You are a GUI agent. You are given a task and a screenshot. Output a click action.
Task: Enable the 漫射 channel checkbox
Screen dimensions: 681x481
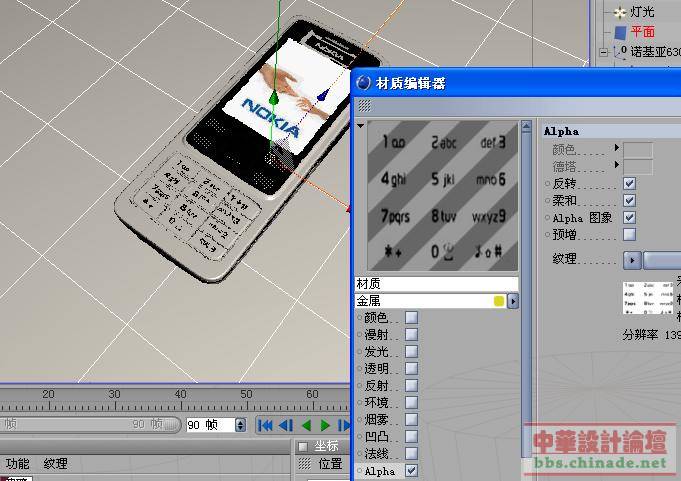point(411,335)
